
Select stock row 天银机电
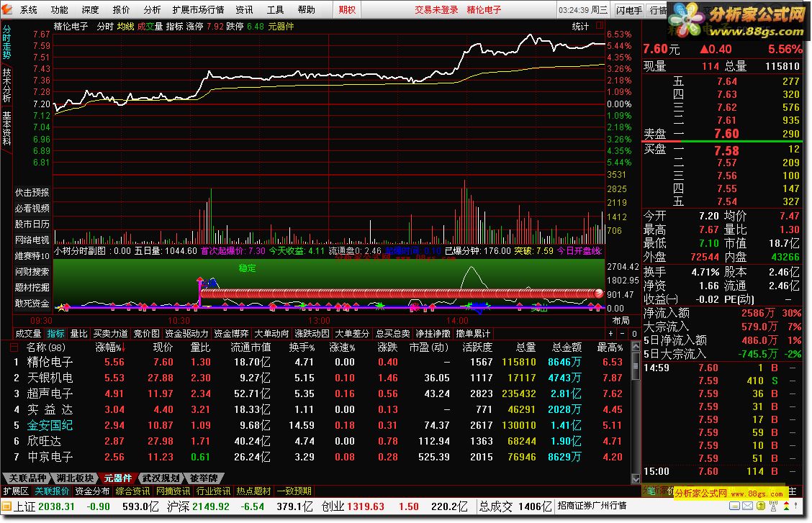click(316, 378)
